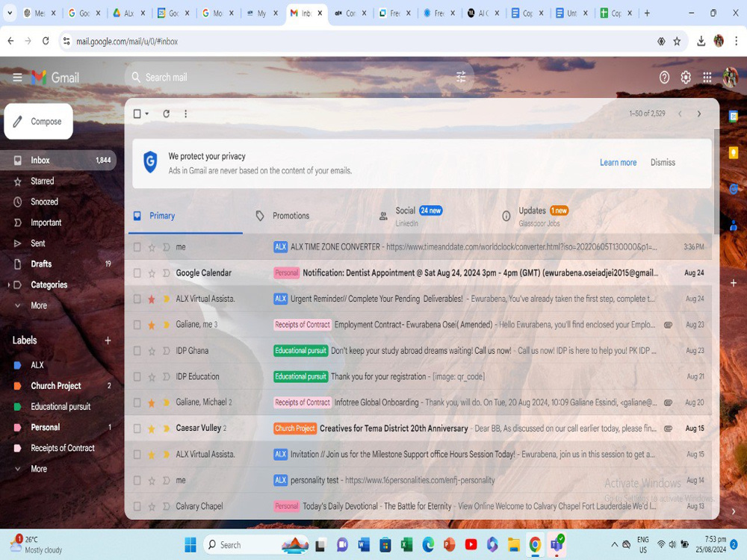Go to older messages arrow

tap(699, 113)
